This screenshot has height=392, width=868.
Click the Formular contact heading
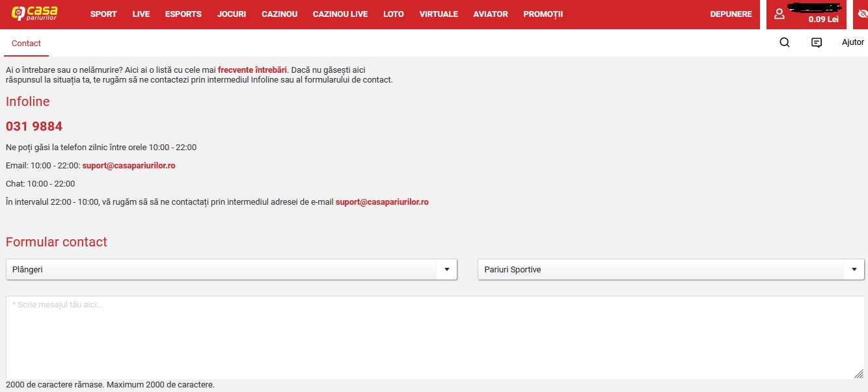[x=57, y=242]
